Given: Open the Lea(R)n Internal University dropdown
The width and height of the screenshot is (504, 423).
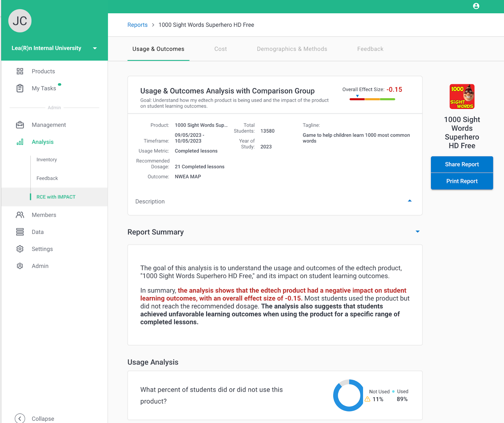Looking at the screenshot, I should (54, 48).
